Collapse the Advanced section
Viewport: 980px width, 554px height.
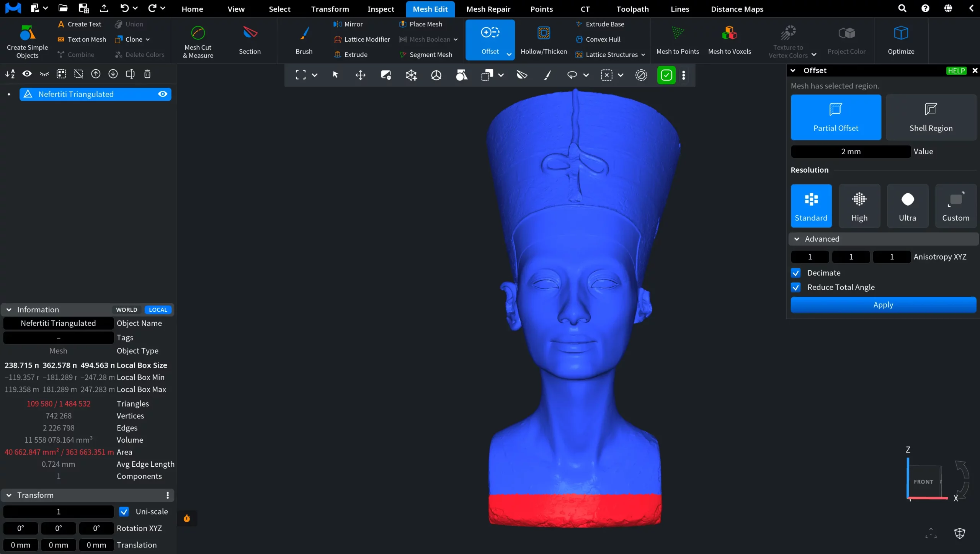tap(797, 239)
